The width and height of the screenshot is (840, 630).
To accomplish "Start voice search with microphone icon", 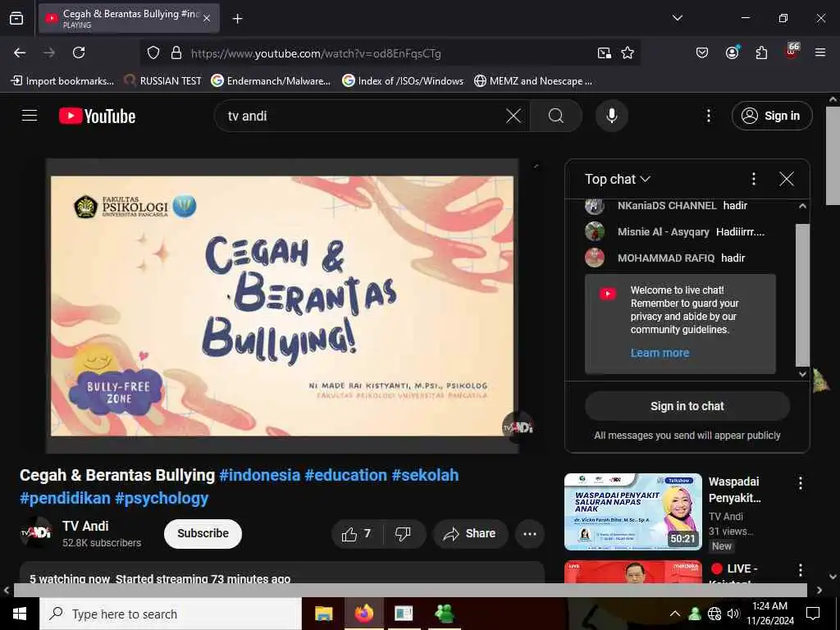I will 612,116.
